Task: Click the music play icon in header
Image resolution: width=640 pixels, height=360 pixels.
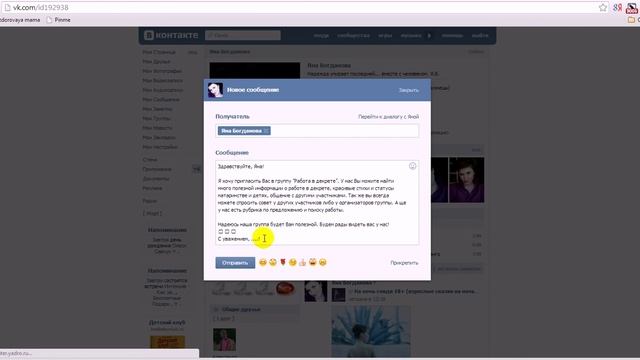Action: (x=429, y=36)
